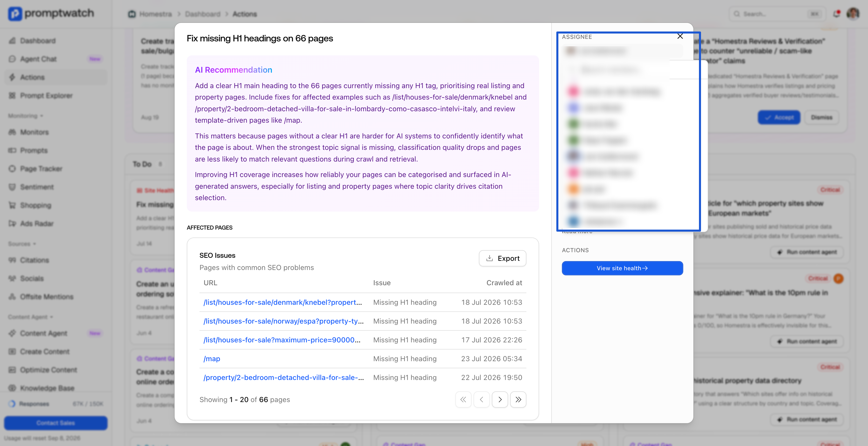Open the 2-bedroom-detached-villa property URL
868x446 pixels.
tap(283, 378)
